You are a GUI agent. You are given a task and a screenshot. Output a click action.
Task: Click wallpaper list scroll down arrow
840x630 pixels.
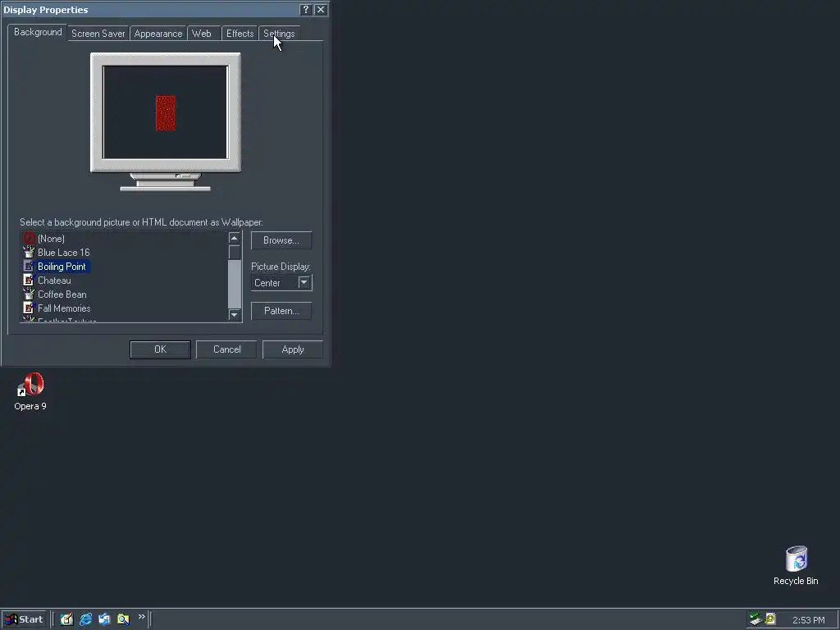234,314
